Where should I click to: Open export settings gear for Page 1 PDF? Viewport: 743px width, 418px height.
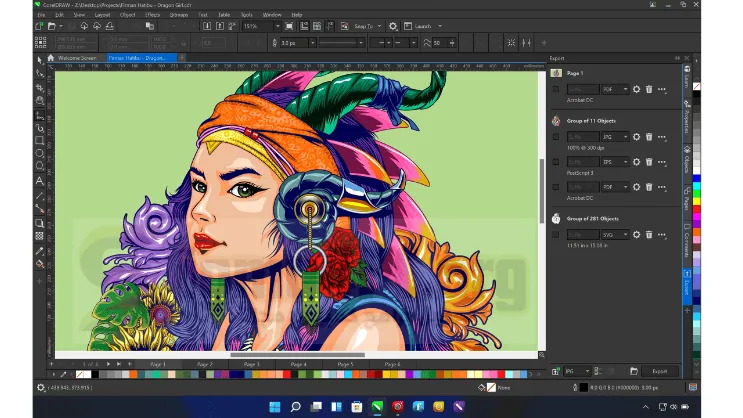(636, 89)
